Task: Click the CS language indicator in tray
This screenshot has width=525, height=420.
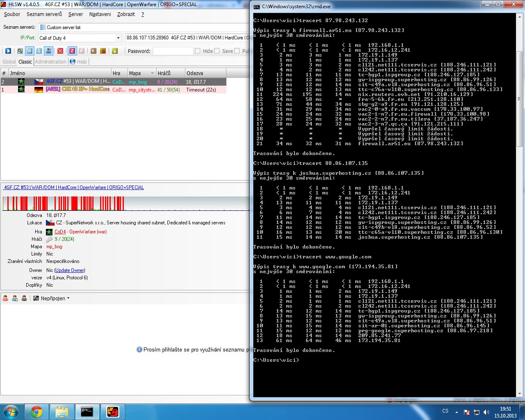Action: 445,411
